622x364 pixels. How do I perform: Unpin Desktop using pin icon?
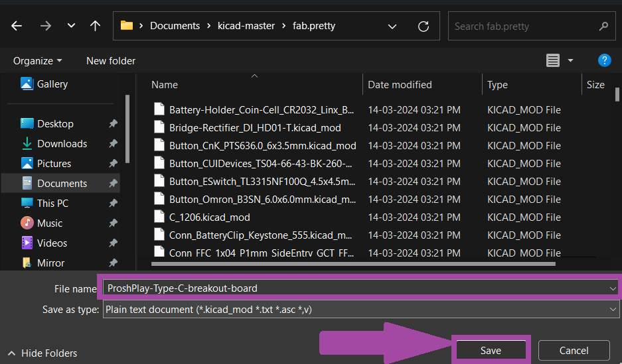(x=113, y=124)
